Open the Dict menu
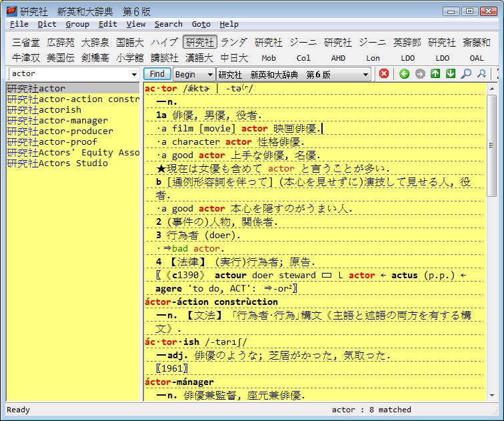 point(47,24)
